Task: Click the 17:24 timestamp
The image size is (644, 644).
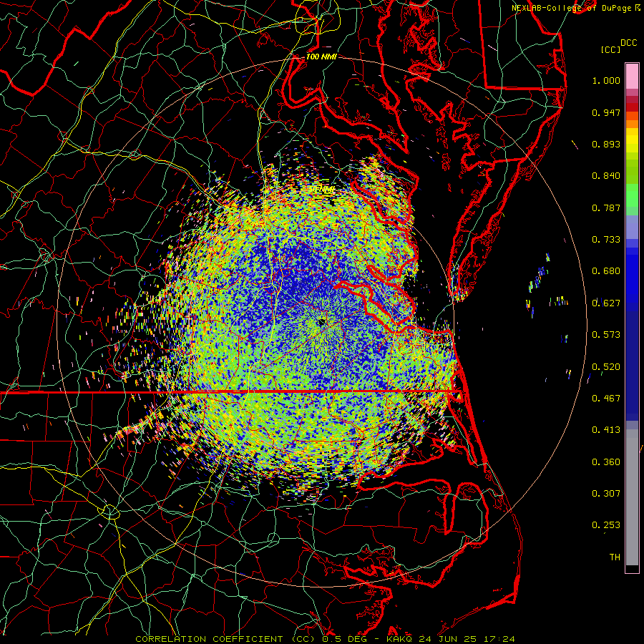Action: click(x=498, y=639)
